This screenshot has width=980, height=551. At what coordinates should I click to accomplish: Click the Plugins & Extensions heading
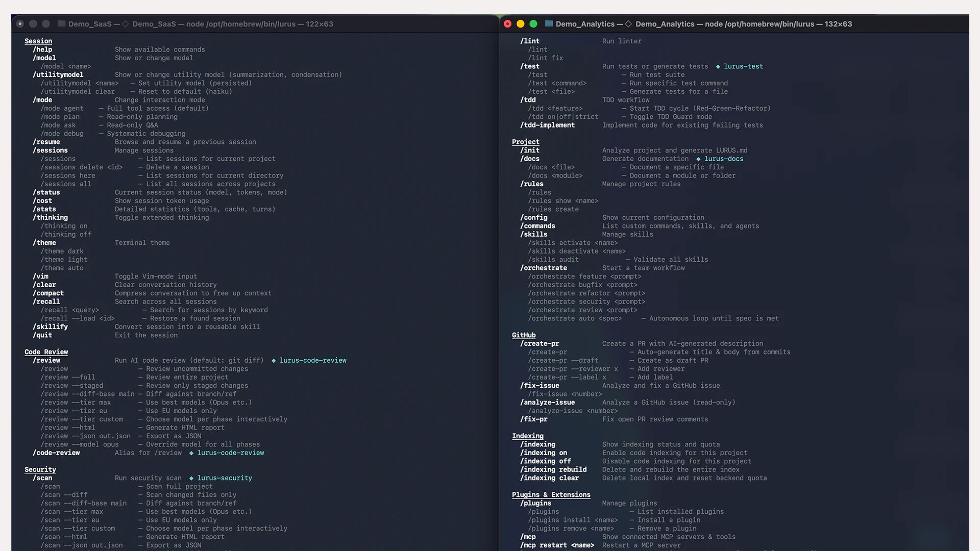[x=551, y=495]
